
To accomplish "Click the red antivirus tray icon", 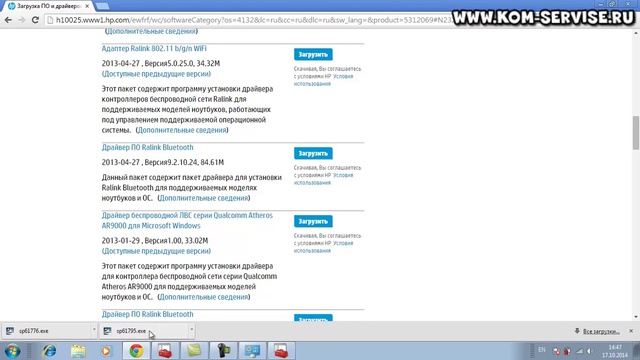I will (567, 351).
